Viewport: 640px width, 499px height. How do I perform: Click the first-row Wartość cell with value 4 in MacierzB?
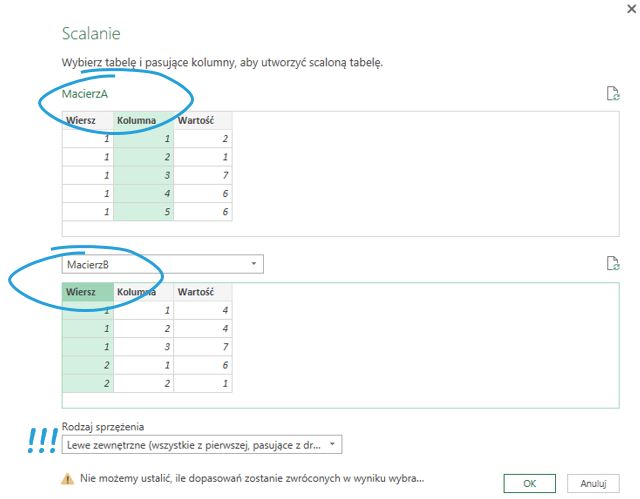pyautogui.click(x=203, y=311)
